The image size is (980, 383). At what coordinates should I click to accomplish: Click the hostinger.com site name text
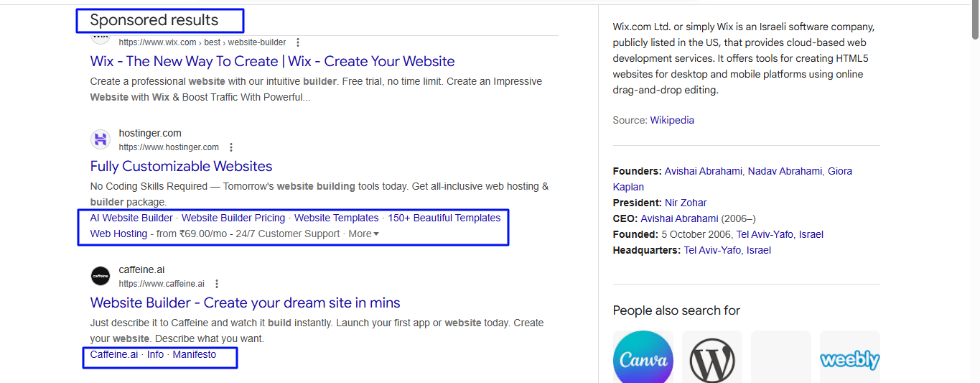(150, 133)
